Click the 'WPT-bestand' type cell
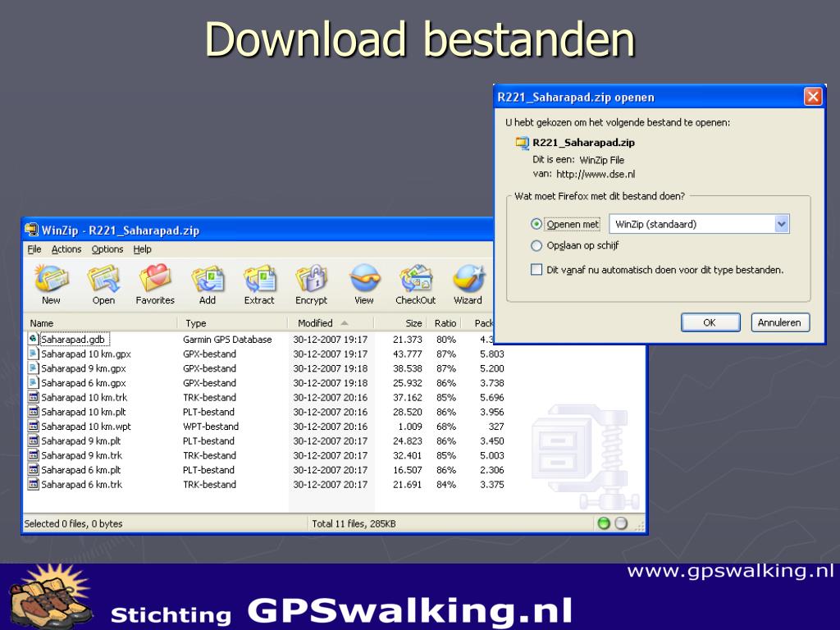The image size is (840, 630). pyautogui.click(x=211, y=426)
